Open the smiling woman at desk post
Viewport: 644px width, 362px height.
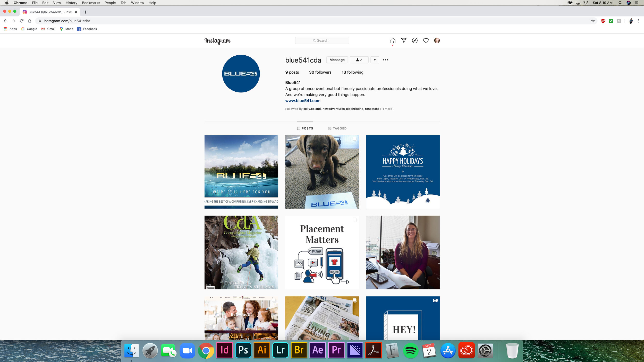tap(403, 252)
